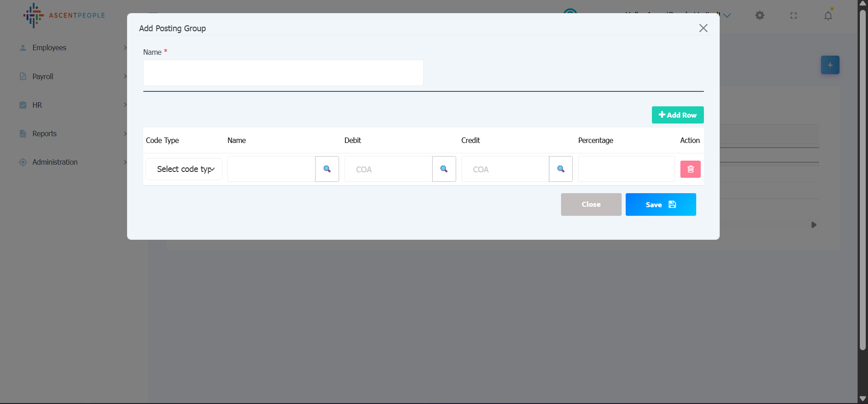Click the blue plus add button
Viewport: 868px width, 404px height.
(830, 65)
